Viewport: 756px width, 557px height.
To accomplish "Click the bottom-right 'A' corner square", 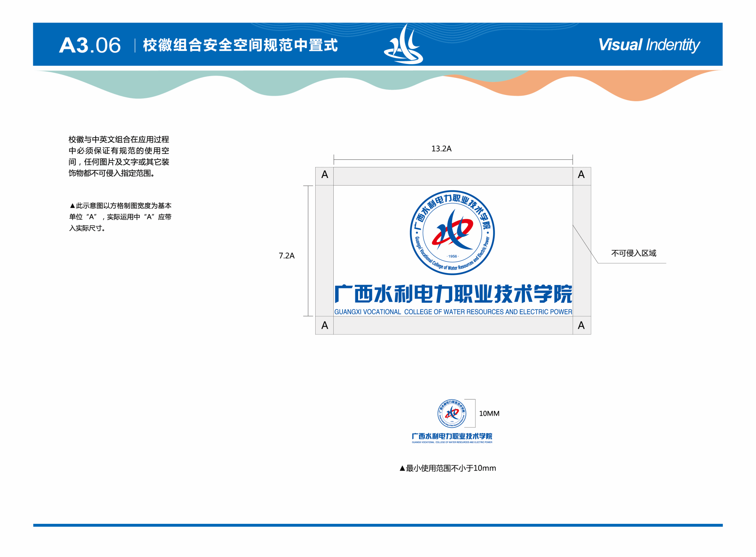I will pos(581,326).
